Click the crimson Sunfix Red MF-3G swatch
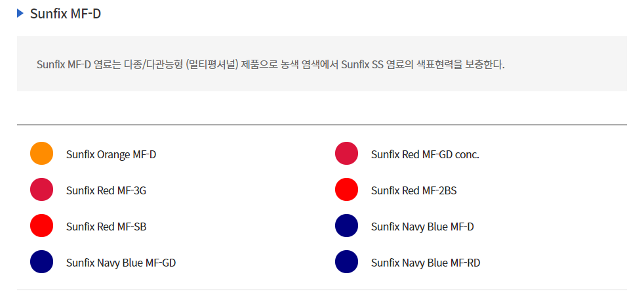The image size is (644, 304). click(x=41, y=190)
